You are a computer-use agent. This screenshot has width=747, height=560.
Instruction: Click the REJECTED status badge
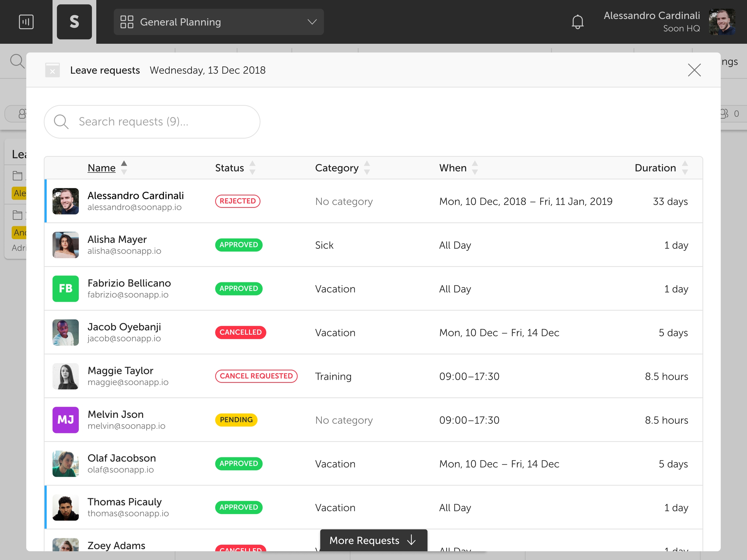(x=237, y=201)
